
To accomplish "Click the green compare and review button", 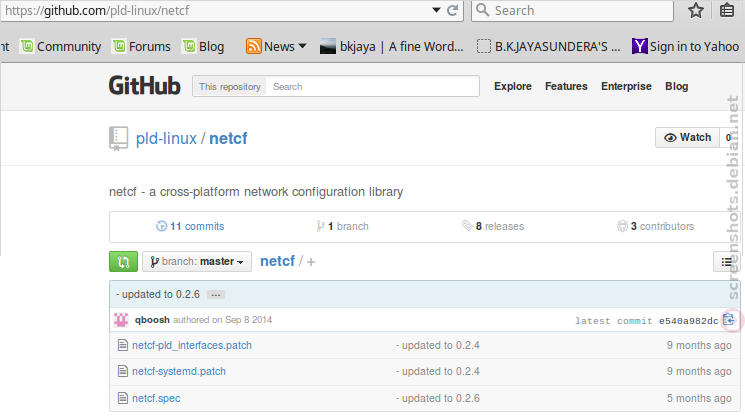I will 124,262.
